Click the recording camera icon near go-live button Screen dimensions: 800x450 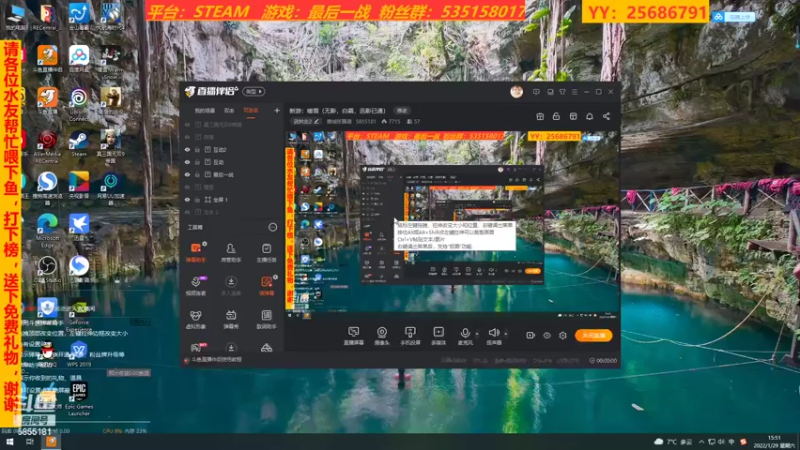(530, 335)
